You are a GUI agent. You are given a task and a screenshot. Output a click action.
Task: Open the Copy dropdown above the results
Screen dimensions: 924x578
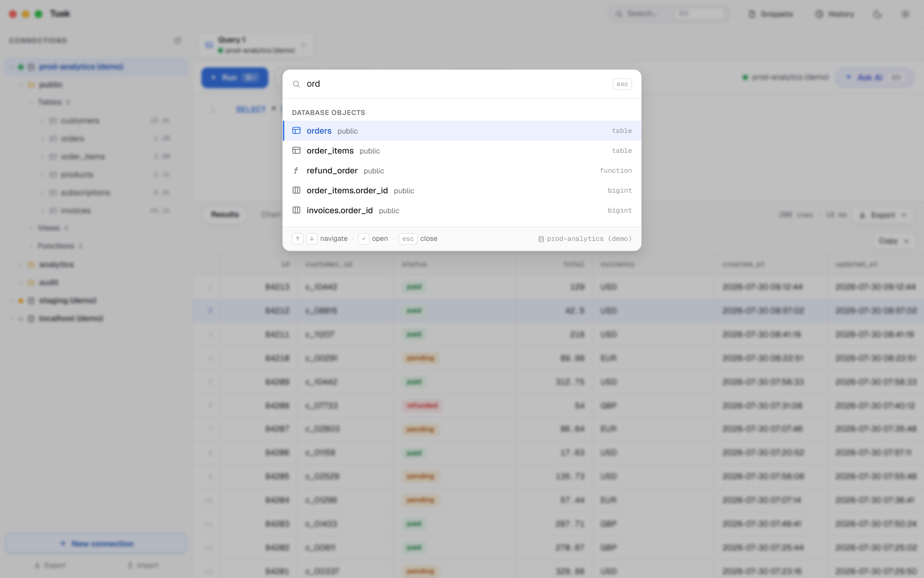click(894, 241)
